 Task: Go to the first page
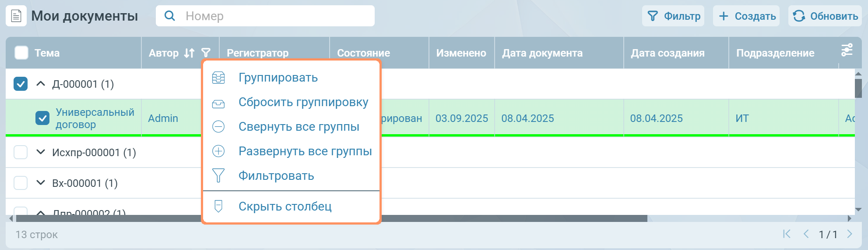(x=787, y=234)
